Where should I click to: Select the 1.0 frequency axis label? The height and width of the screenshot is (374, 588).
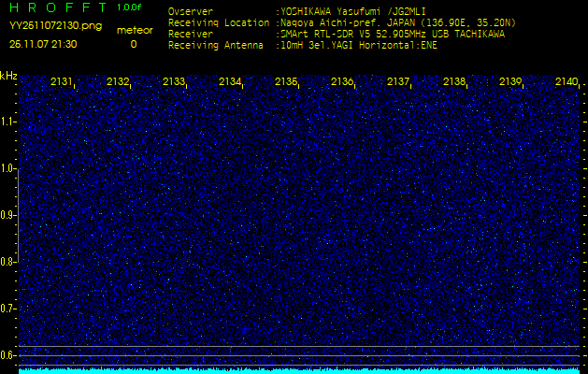tap(8, 168)
